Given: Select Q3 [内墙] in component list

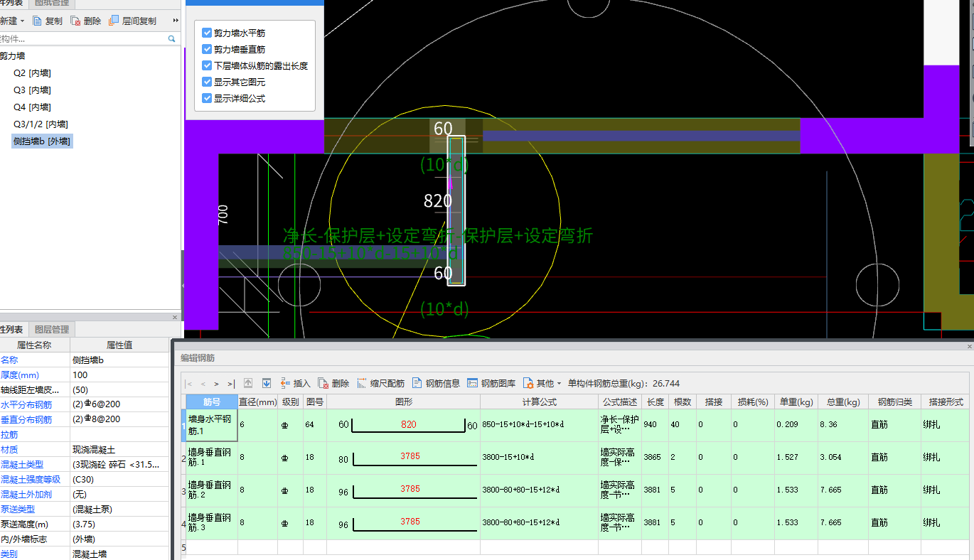Looking at the screenshot, I should tap(32, 90).
